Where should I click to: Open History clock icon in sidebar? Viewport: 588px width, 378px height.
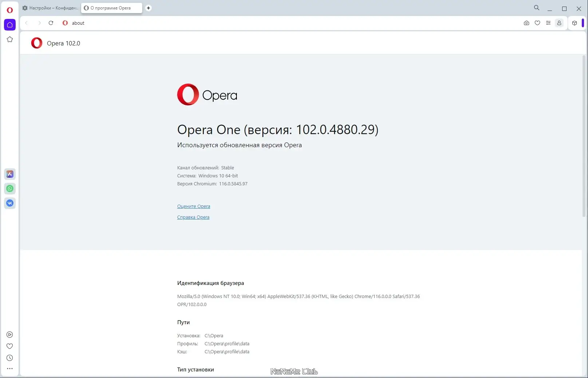[10, 358]
